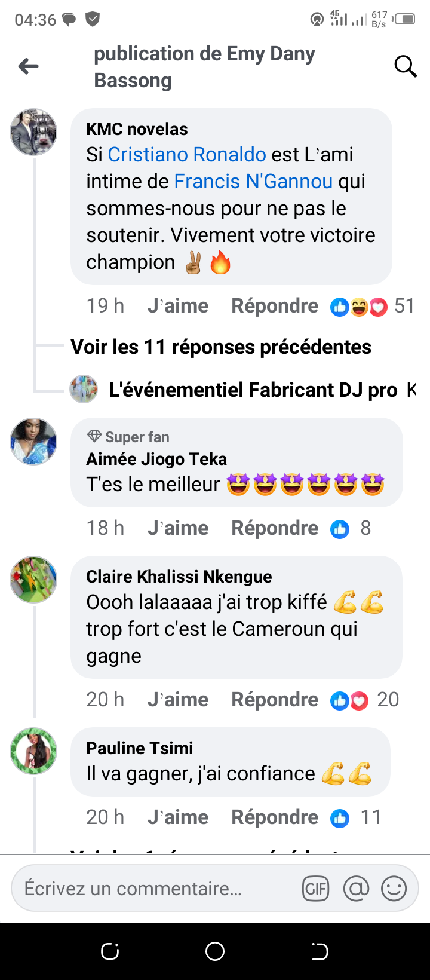
Task: Open the Francis N'Gannou profile link
Action: pyautogui.click(x=253, y=181)
